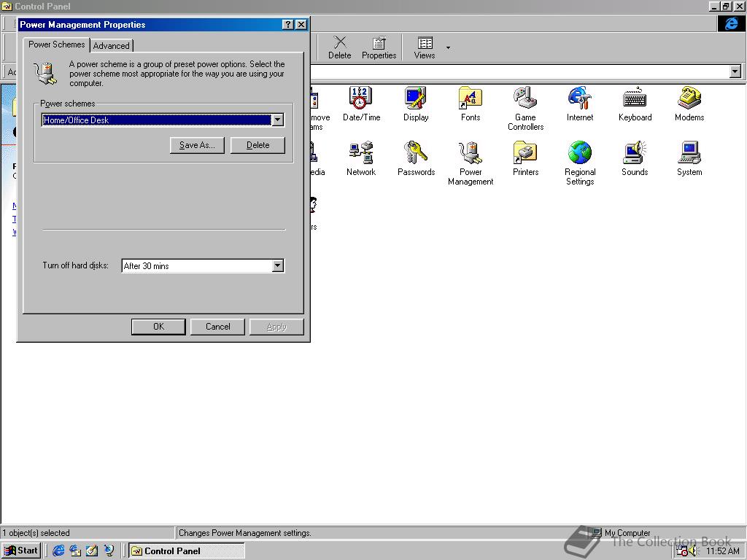Screen dimensions: 747x560
Task: Click the Task Scheduler tray icon
Action: point(682,551)
